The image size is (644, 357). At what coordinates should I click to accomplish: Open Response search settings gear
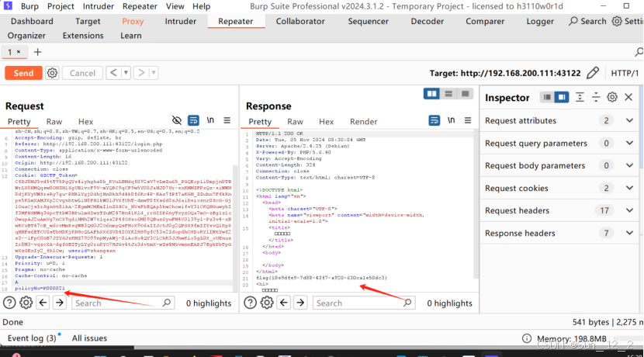267,303
